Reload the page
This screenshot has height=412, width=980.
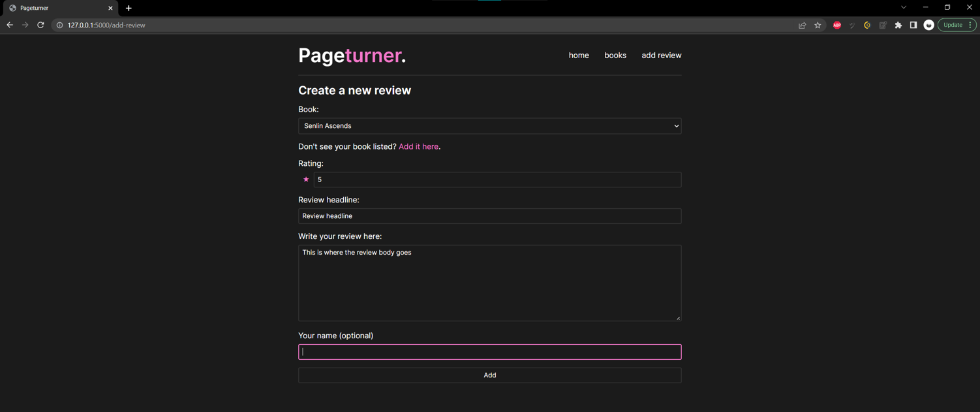click(x=40, y=25)
